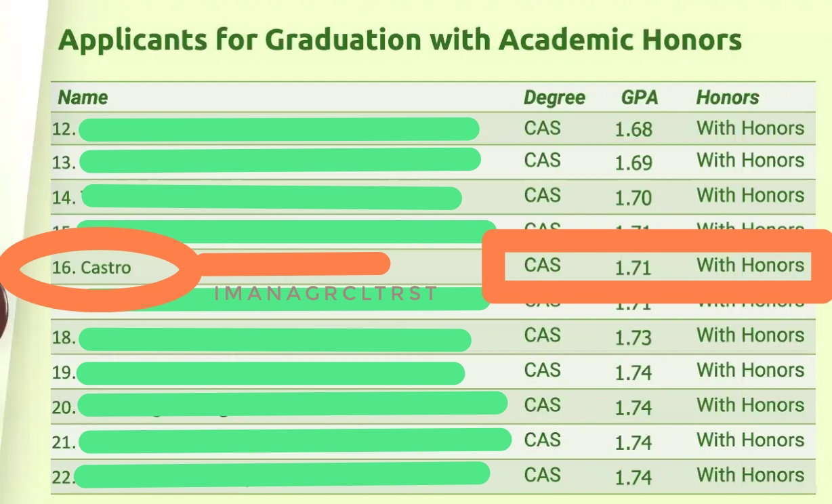Click the Name column header
832x504 pixels.
click(x=83, y=98)
